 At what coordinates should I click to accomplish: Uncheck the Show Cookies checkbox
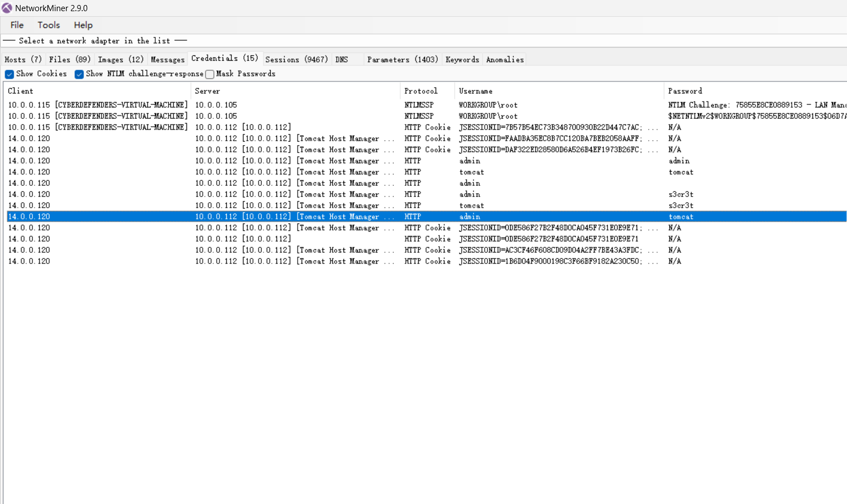(9, 74)
